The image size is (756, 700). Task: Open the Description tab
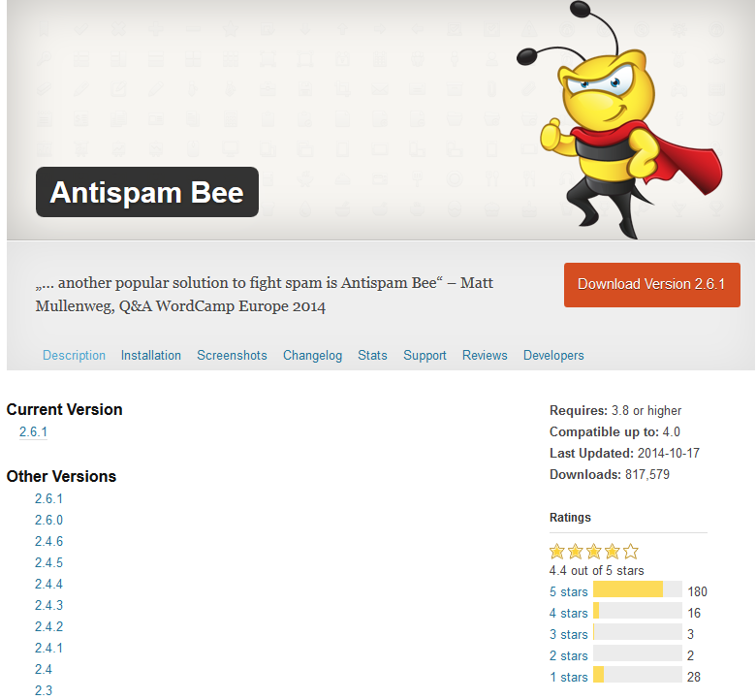click(x=74, y=355)
